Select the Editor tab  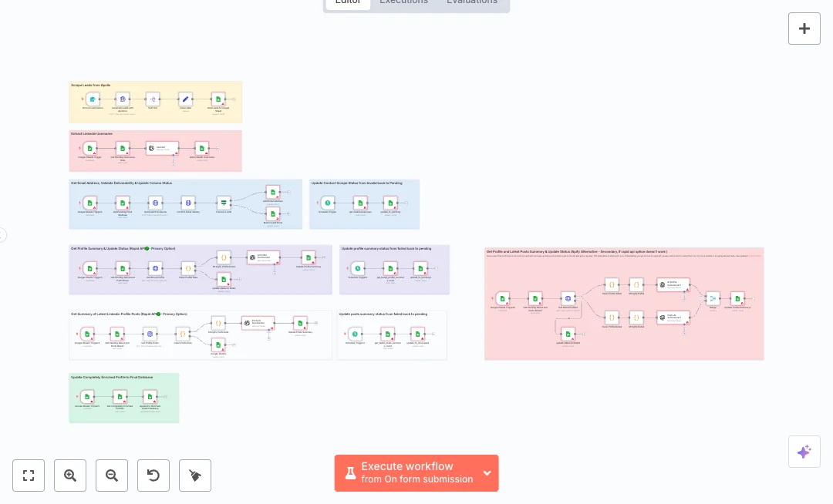click(x=348, y=2)
